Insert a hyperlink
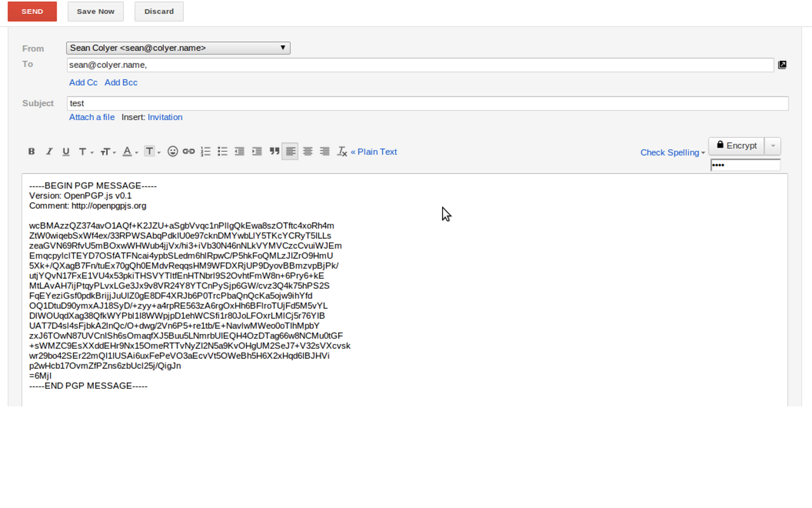812x508 pixels. (x=188, y=151)
